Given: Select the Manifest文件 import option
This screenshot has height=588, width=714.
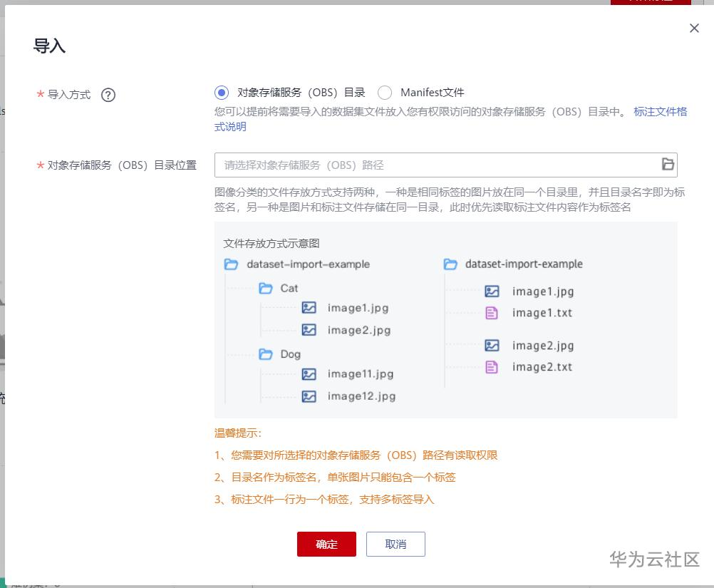Looking at the screenshot, I should [385, 92].
